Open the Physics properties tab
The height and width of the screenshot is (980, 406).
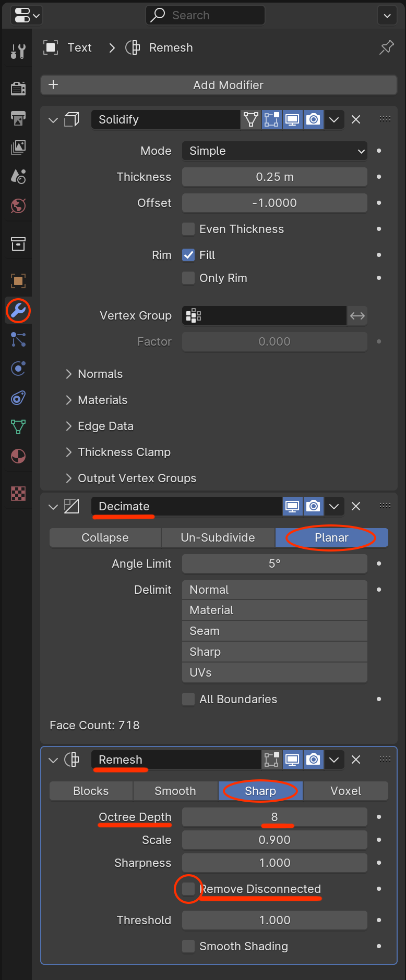click(18, 369)
